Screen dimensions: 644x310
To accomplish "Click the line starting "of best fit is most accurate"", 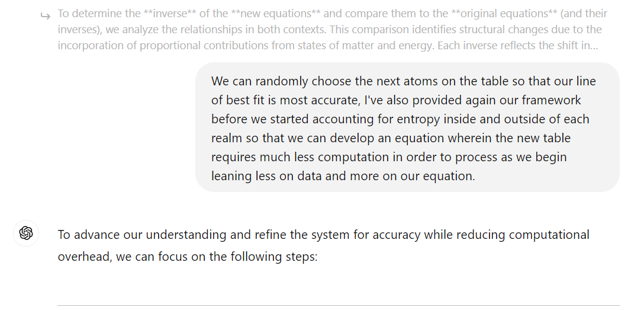I will (x=396, y=100).
